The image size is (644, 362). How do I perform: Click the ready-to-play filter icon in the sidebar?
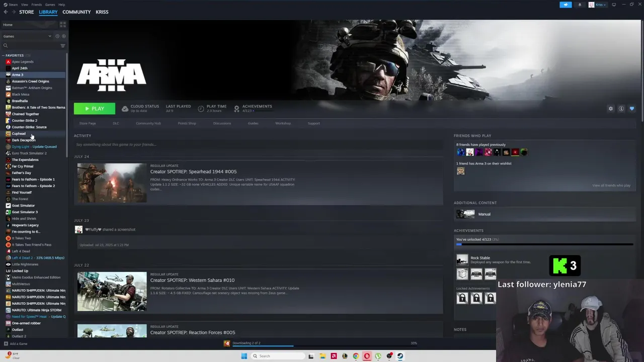click(63, 36)
